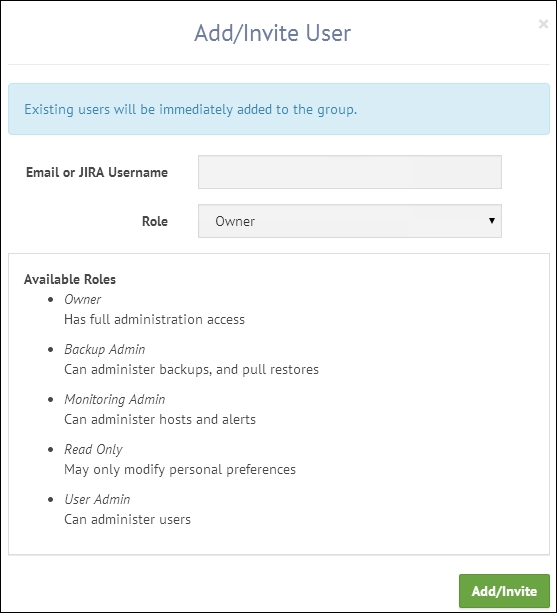Viewport: 557px width, 613px height.
Task: Click the Role label
Action: click(x=155, y=221)
